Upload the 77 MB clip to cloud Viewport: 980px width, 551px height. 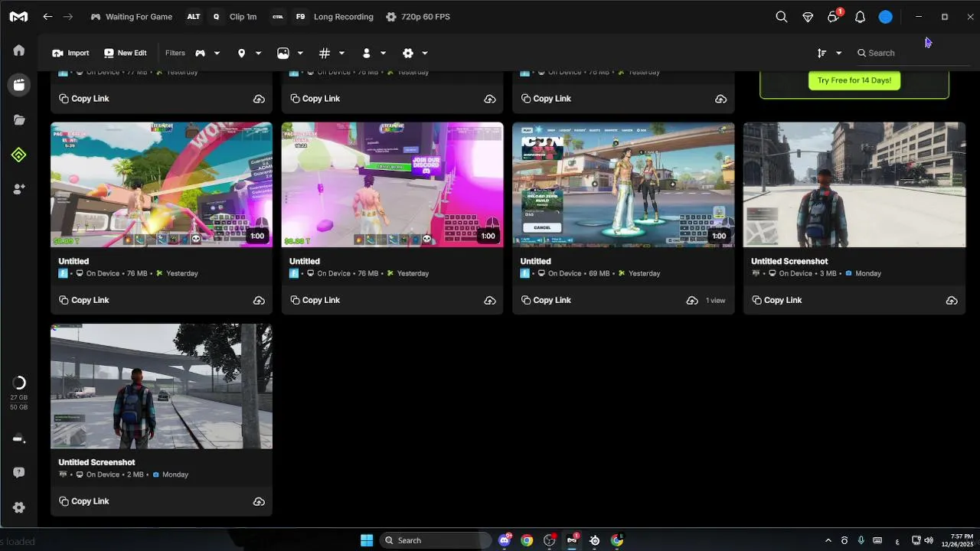259,99
